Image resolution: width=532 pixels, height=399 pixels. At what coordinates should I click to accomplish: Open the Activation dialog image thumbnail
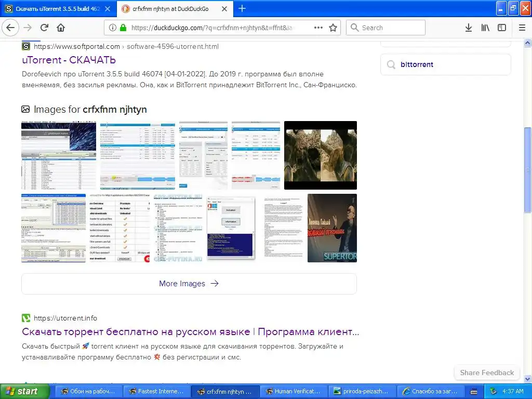(x=231, y=228)
